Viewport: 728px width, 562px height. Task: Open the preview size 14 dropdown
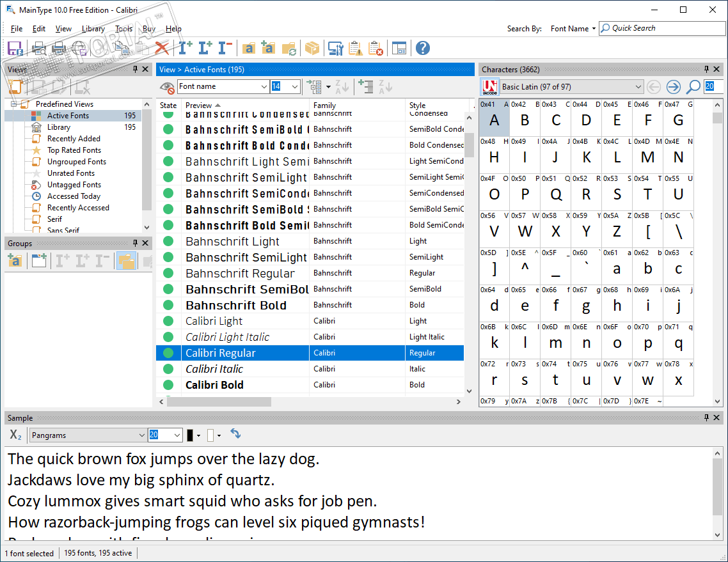coord(294,86)
